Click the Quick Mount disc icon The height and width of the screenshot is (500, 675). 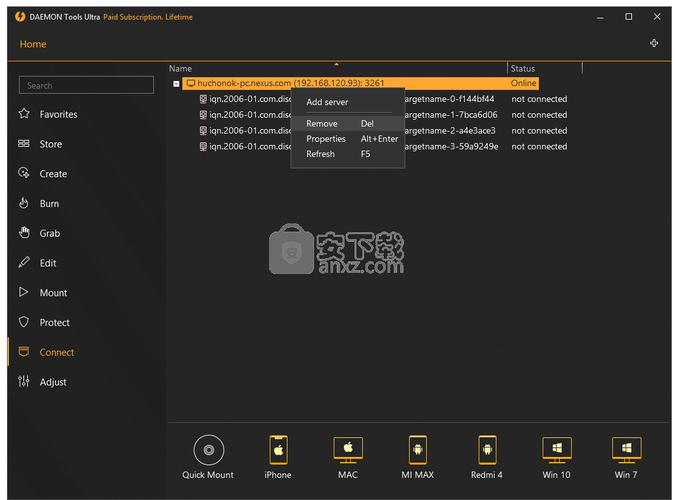[209, 450]
